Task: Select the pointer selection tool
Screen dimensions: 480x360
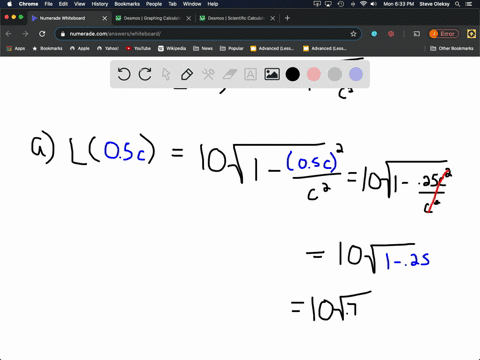Action: [166, 74]
